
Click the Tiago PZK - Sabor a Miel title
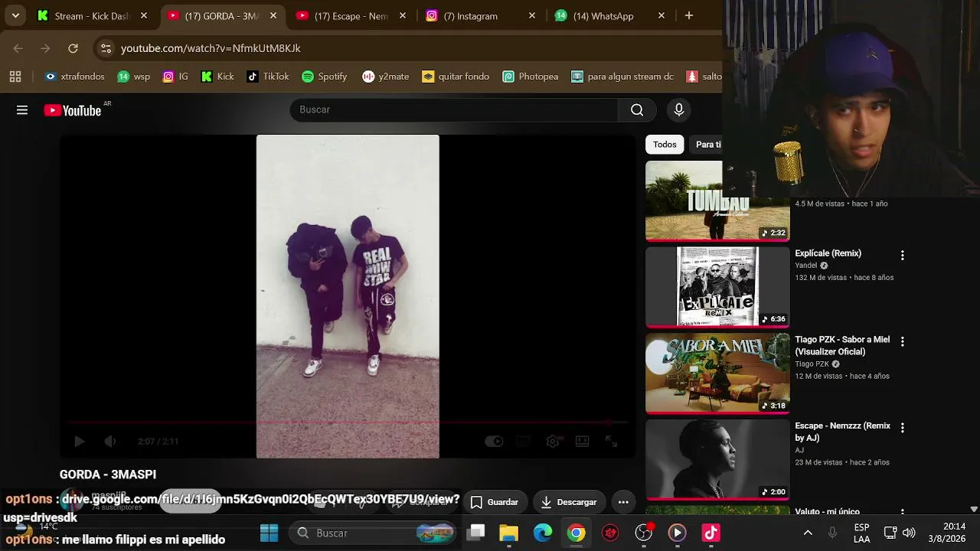(842, 346)
